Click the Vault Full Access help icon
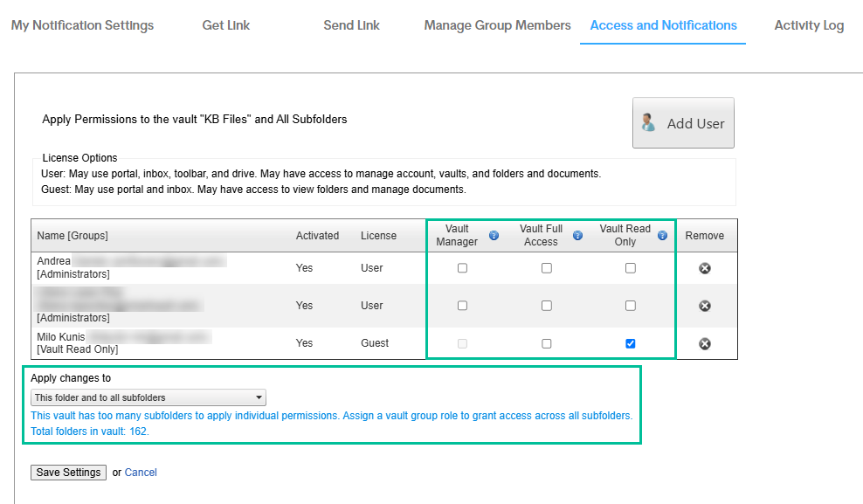 (577, 236)
